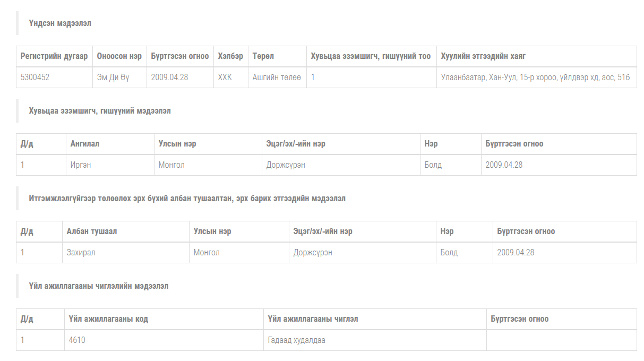Click the "Регистрийн дугаар" column header

tap(54, 56)
